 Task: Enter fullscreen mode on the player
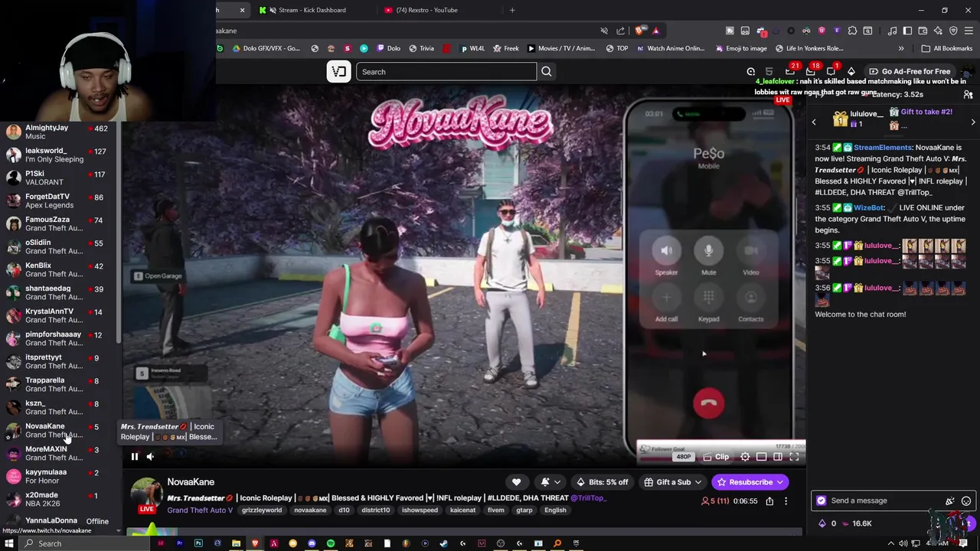[794, 457]
